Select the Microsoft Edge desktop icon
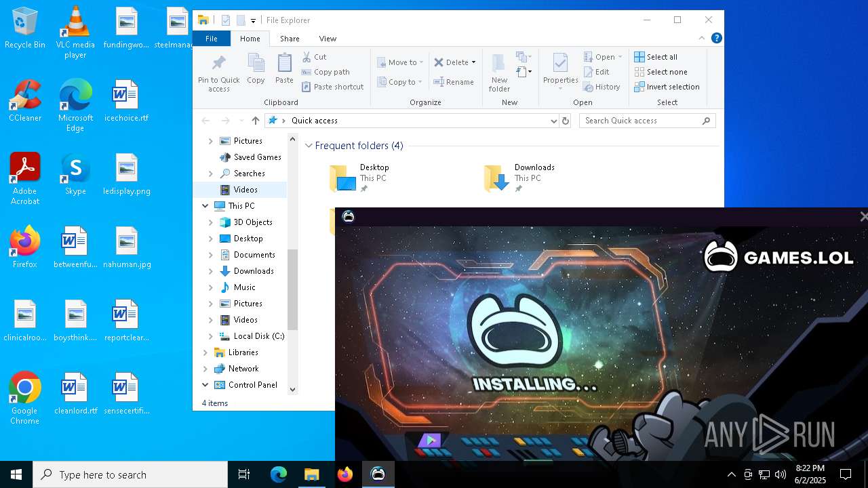 (x=75, y=106)
